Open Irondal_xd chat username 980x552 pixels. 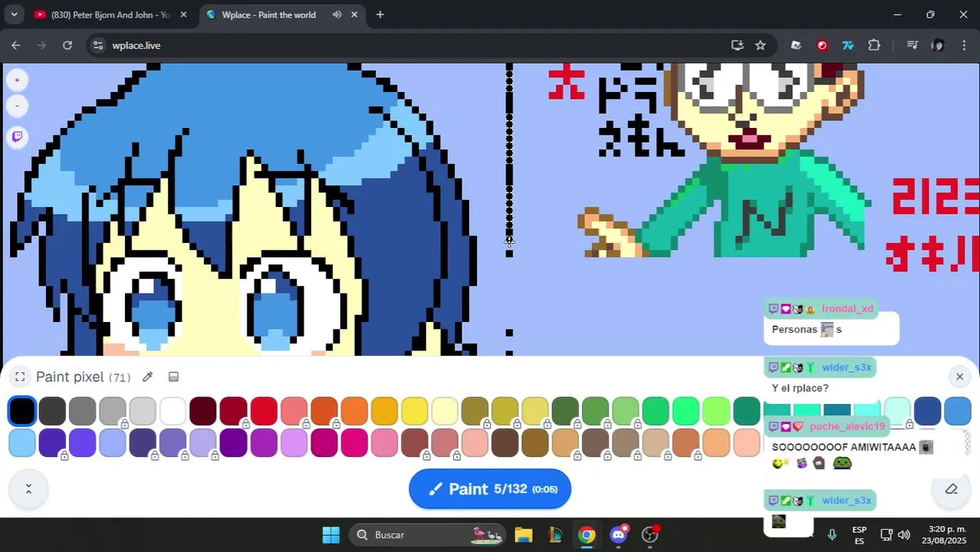[847, 309]
